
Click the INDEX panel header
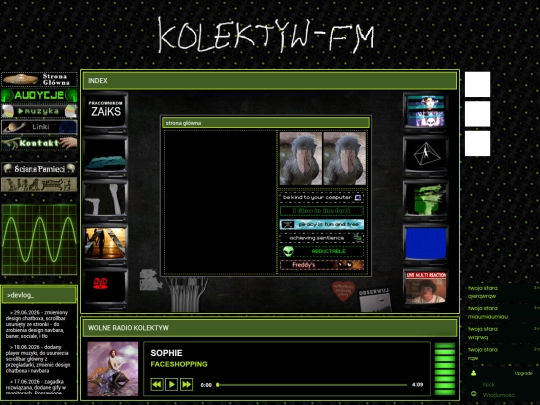[270, 81]
